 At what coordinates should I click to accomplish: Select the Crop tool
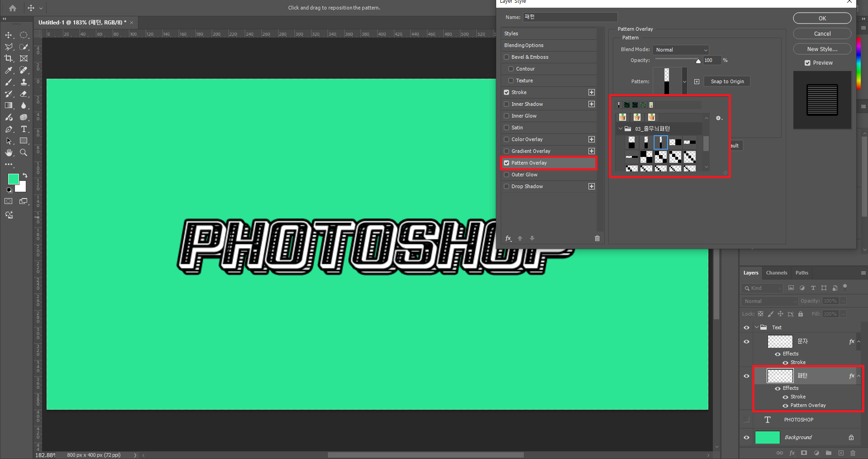[9, 58]
